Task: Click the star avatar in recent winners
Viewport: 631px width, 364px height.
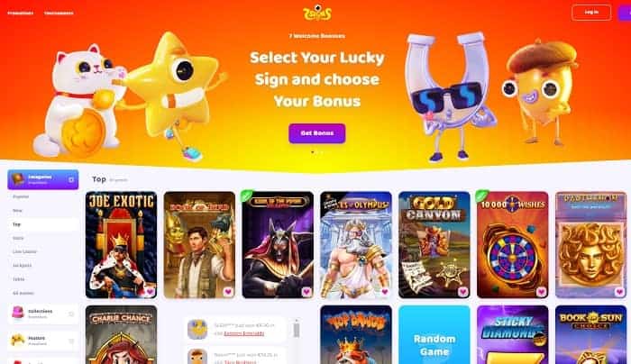Action: click(x=197, y=330)
